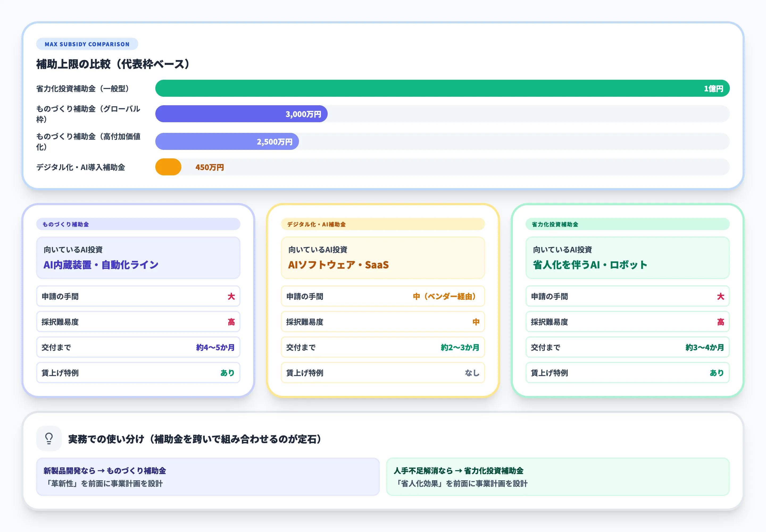Toggle 賃上げ特例 あり in the 省力化投資補助金 card
Viewport: 766px width, 532px height.
coord(627,373)
